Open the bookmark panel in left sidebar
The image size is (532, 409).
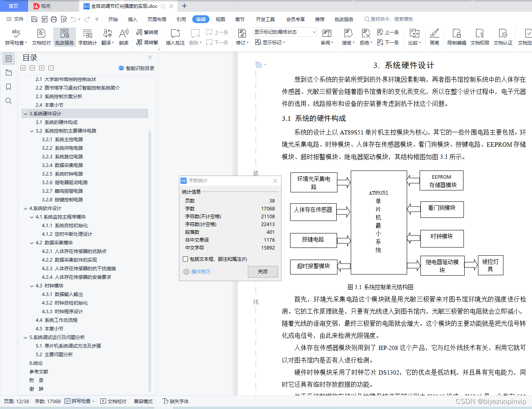point(9,87)
